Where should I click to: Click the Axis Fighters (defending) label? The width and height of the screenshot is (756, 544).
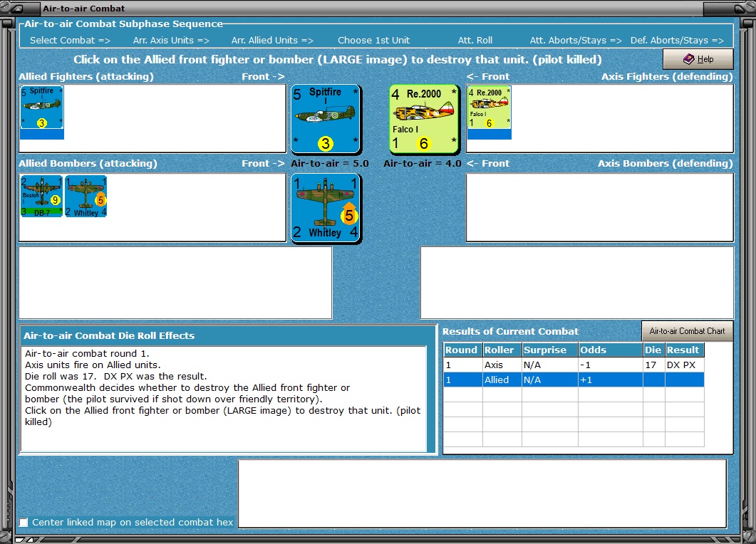[667, 77]
